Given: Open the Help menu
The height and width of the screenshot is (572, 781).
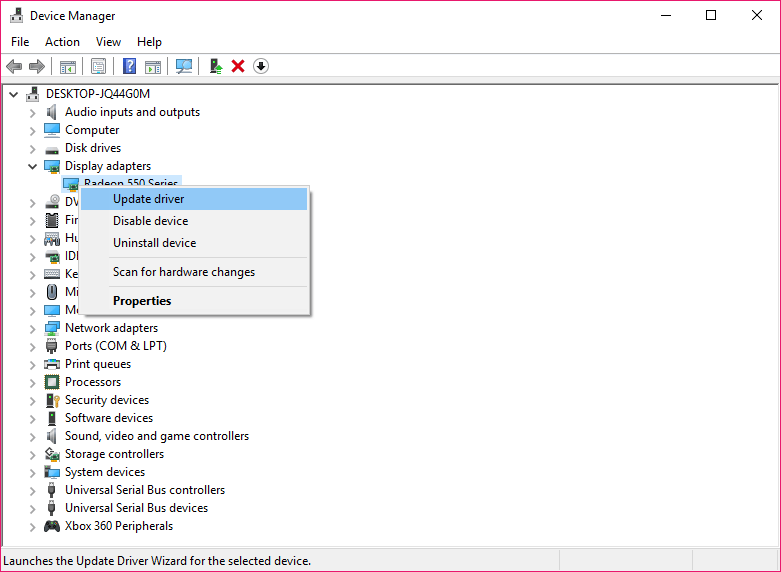Looking at the screenshot, I should pos(149,42).
